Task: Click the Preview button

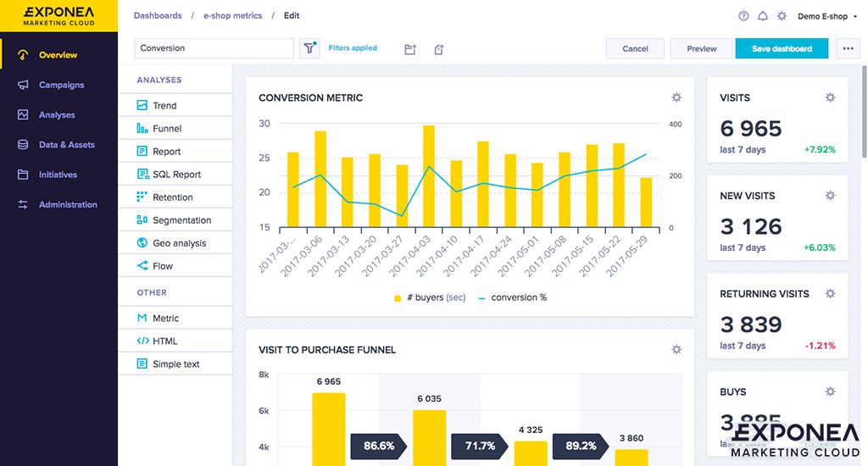Action: 701,48
